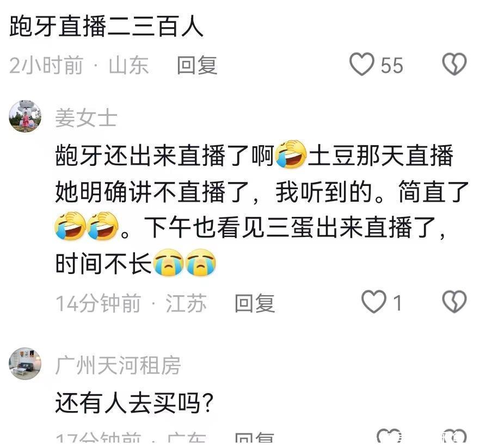Like the comment with 55 likes

[x=362, y=64]
